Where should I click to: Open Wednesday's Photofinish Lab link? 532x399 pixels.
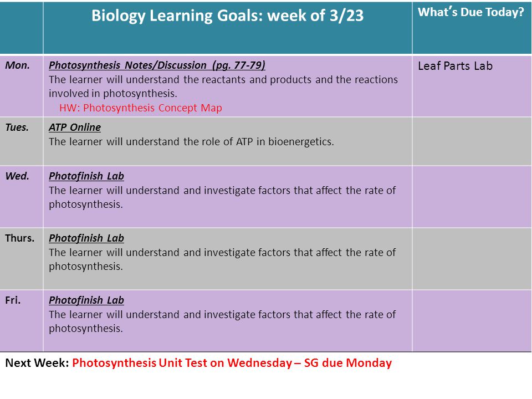[x=86, y=176]
